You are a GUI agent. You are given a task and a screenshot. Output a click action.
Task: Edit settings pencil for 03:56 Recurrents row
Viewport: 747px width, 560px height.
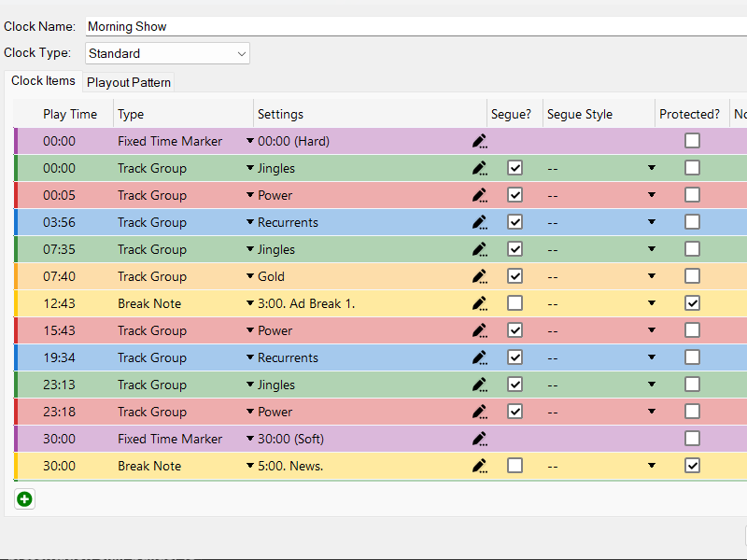click(x=479, y=222)
